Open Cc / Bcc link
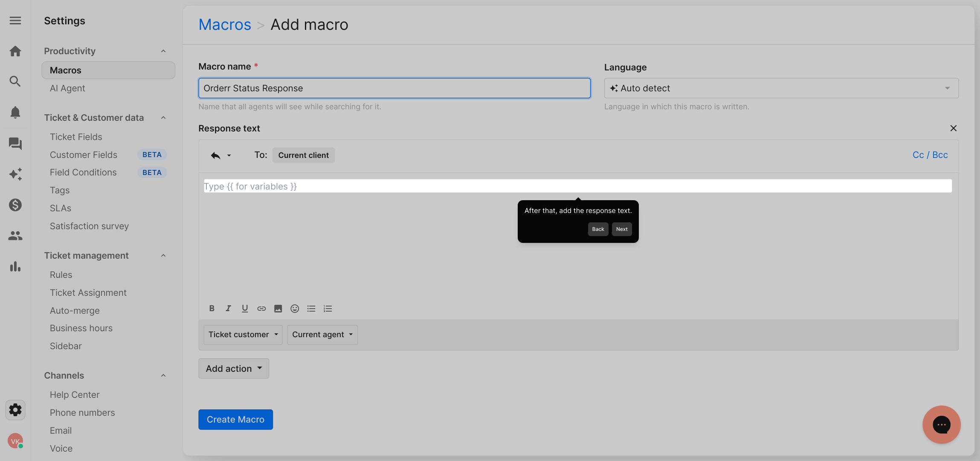 [930, 155]
